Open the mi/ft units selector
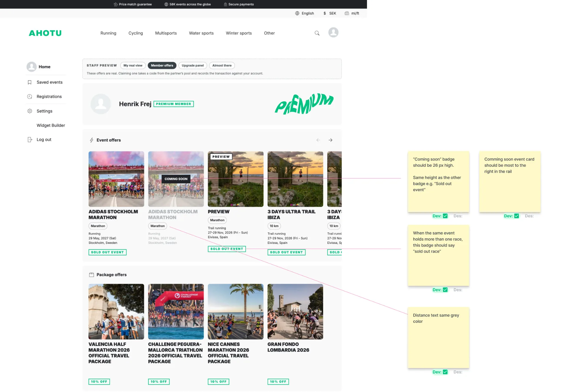 (x=352, y=13)
